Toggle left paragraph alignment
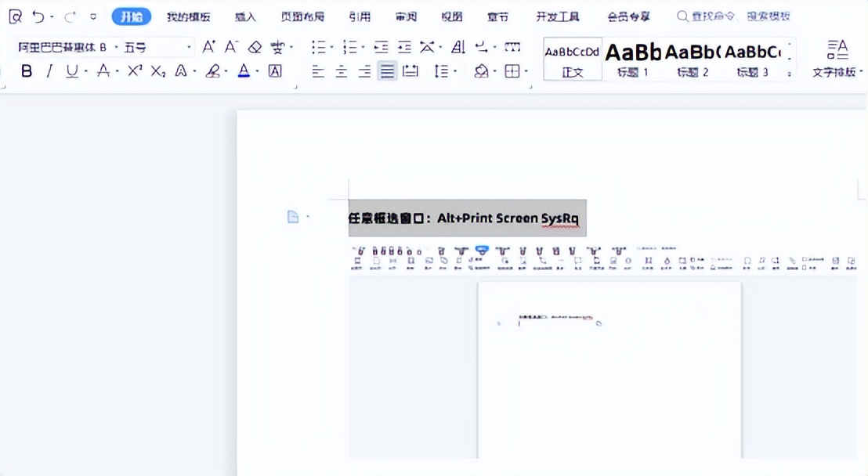Viewport: 868px width, 476px height. [318, 70]
